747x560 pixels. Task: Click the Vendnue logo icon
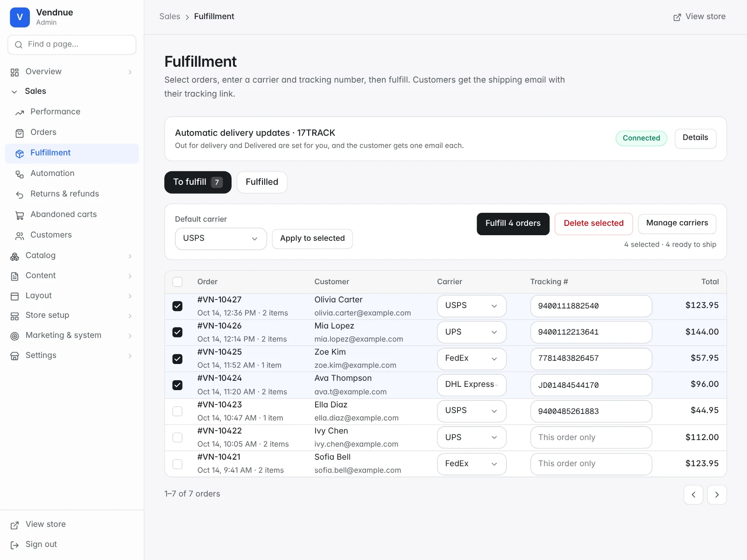pyautogui.click(x=20, y=17)
